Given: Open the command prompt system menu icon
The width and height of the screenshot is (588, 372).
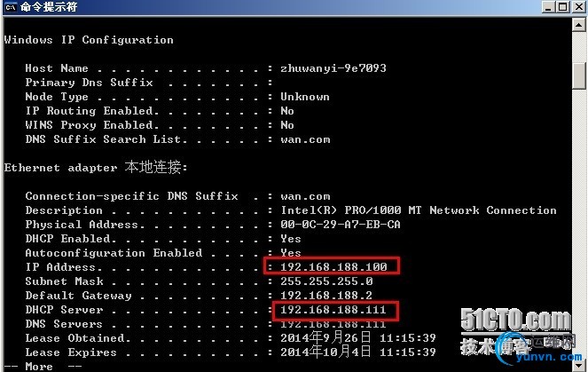Looking at the screenshot, I should coord(9,9).
